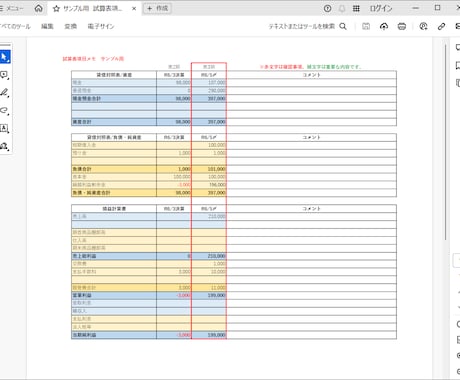Click the vertical document scrollbar
The width and height of the screenshot is (460, 380).
[x=445, y=142]
